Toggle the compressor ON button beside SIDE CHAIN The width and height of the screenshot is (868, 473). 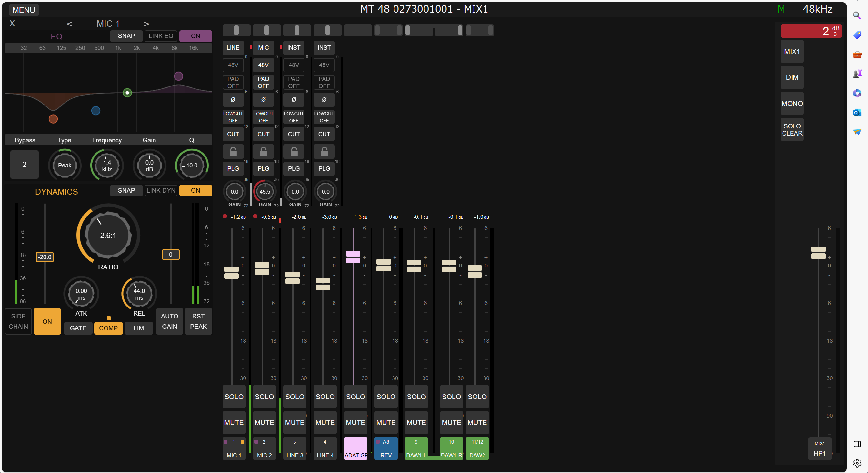[47, 321]
